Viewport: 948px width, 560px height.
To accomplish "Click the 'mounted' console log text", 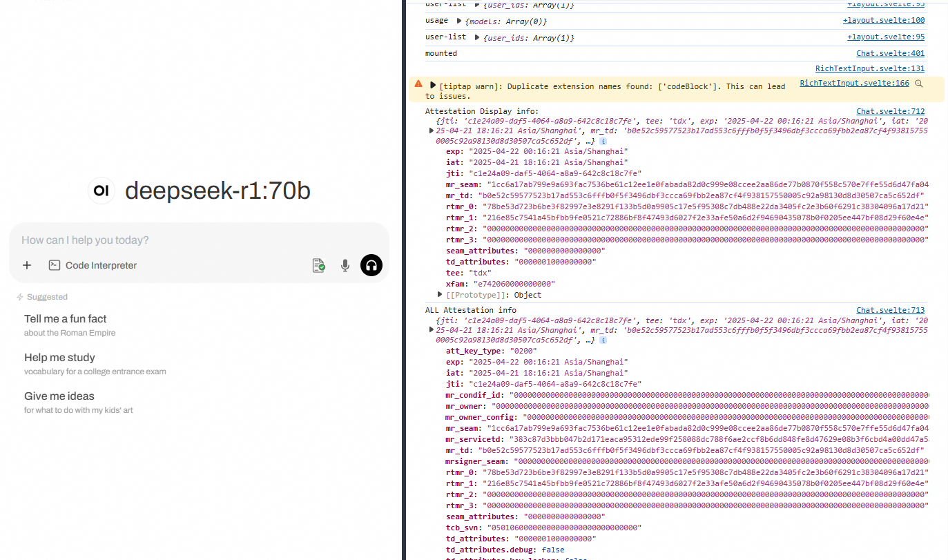I will pos(441,53).
